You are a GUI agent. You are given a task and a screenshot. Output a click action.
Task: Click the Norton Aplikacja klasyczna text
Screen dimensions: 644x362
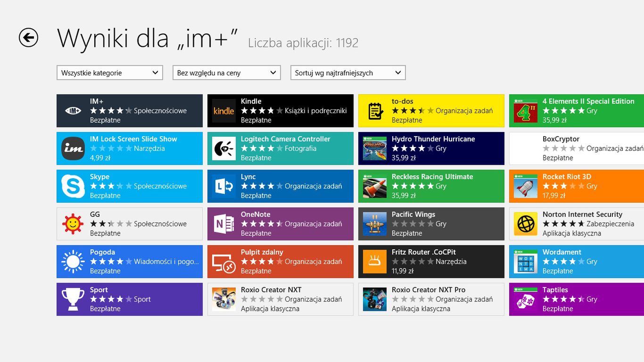point(572,233)
